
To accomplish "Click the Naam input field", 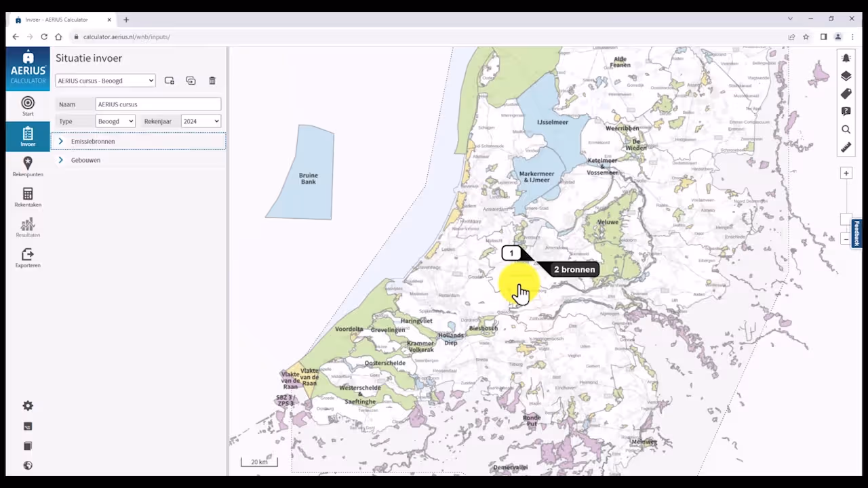I will (x=158, y=104).
